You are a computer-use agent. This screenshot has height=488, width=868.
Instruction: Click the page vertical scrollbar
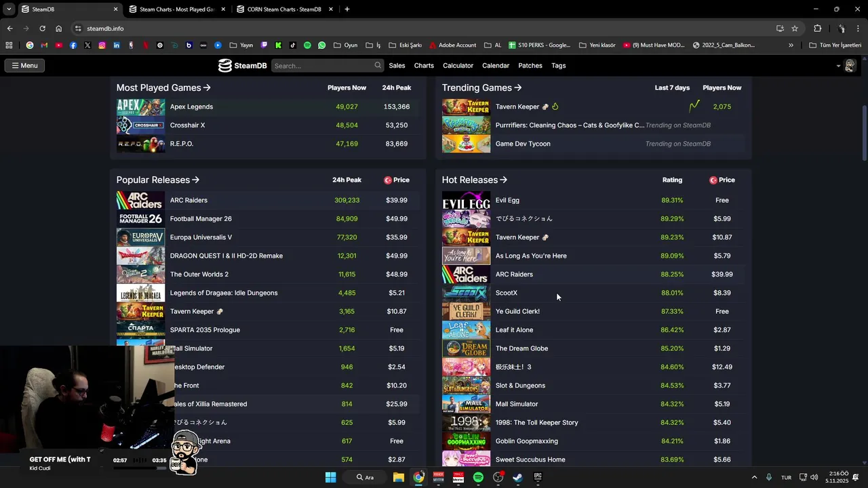click(864, 134)
